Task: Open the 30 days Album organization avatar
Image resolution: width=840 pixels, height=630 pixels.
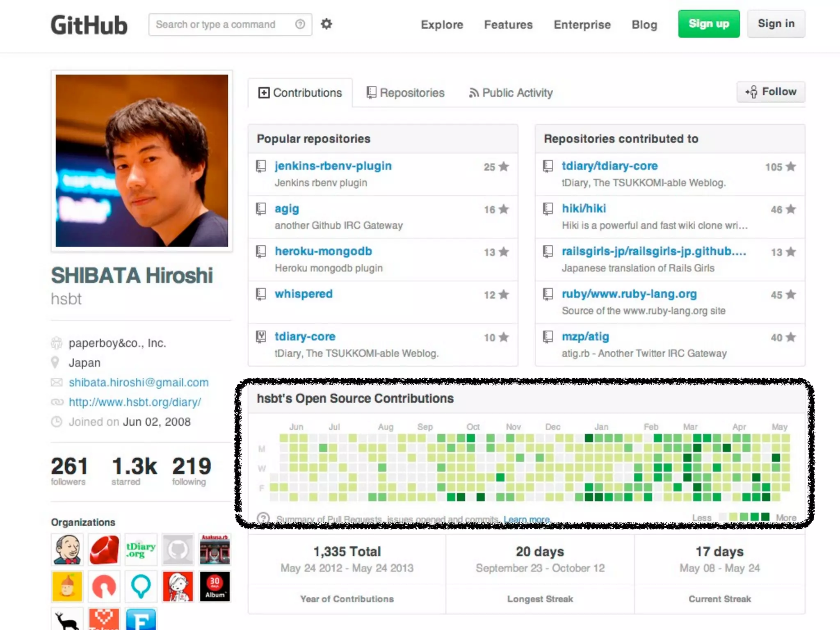Action: [215, 587]
